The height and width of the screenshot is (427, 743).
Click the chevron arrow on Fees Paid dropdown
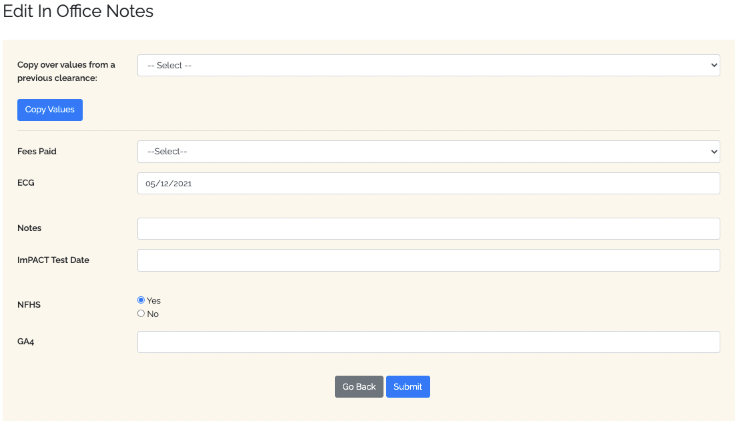click(x=713, y=152)
